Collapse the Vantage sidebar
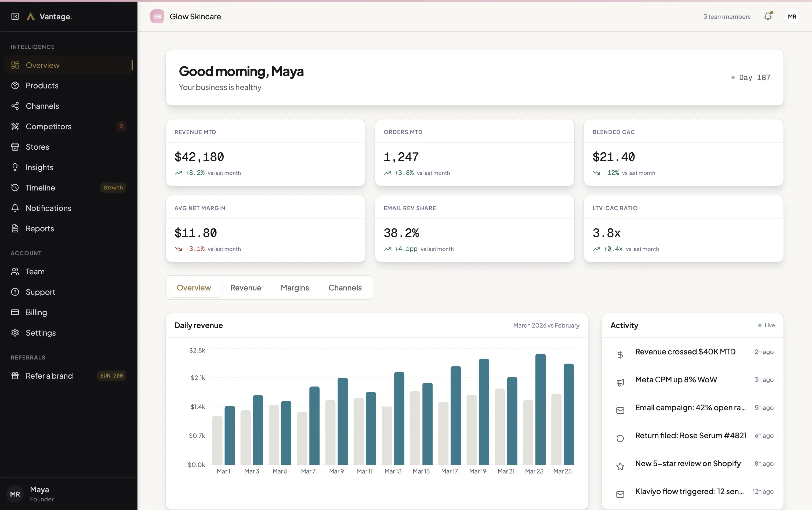Screen dimensions: 812x510 (x=15, y=16)
